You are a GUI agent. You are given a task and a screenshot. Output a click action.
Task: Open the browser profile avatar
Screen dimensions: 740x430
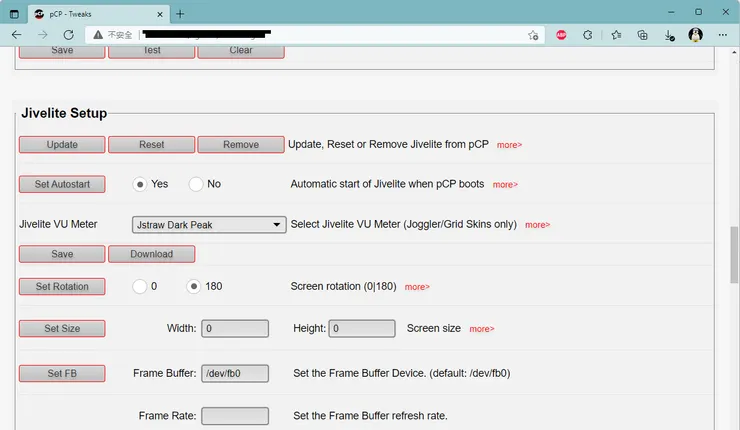(695, 35)
